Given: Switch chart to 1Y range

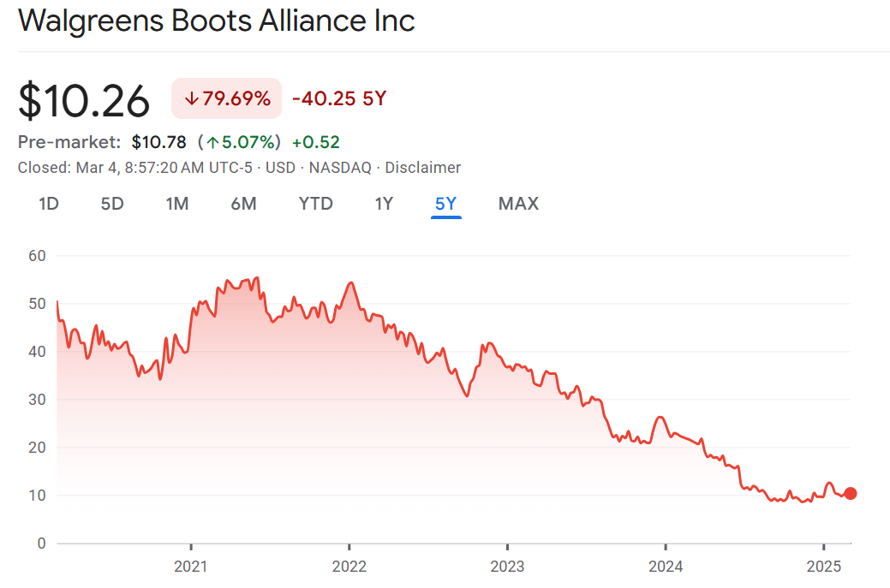Looking at the screenshot, I should click(384, 204).
